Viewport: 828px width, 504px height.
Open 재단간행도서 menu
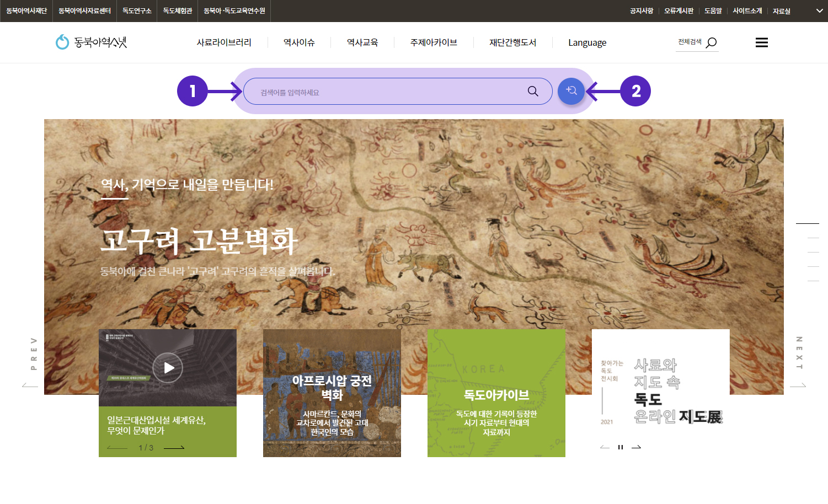tap(513, 42)
